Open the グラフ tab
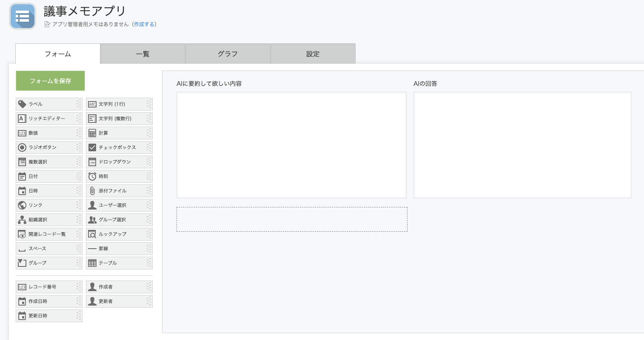 (228, 54)
